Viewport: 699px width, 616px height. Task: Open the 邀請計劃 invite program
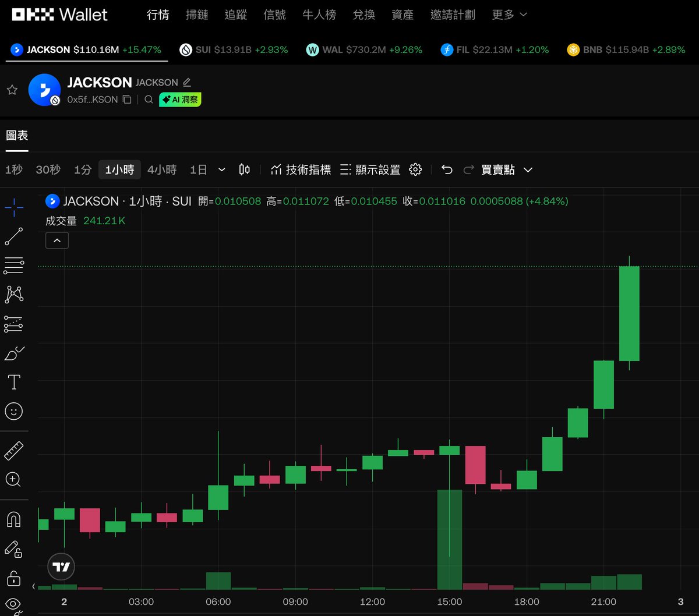(x=453, y=15)
